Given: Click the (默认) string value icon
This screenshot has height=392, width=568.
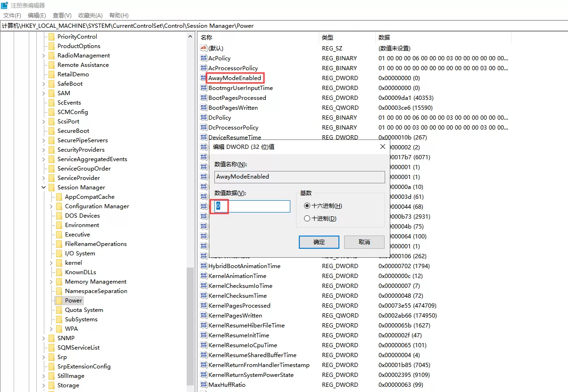Looking at the screenshot, I should [204, 48].
